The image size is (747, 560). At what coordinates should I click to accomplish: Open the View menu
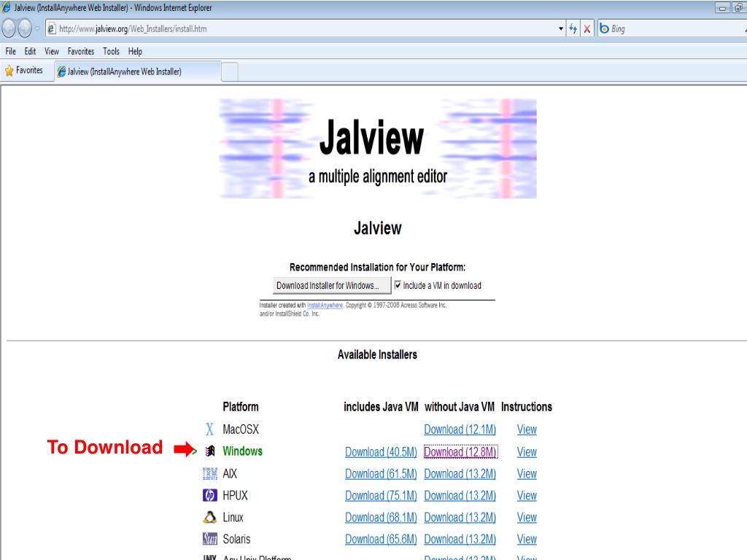pos(52,52)
